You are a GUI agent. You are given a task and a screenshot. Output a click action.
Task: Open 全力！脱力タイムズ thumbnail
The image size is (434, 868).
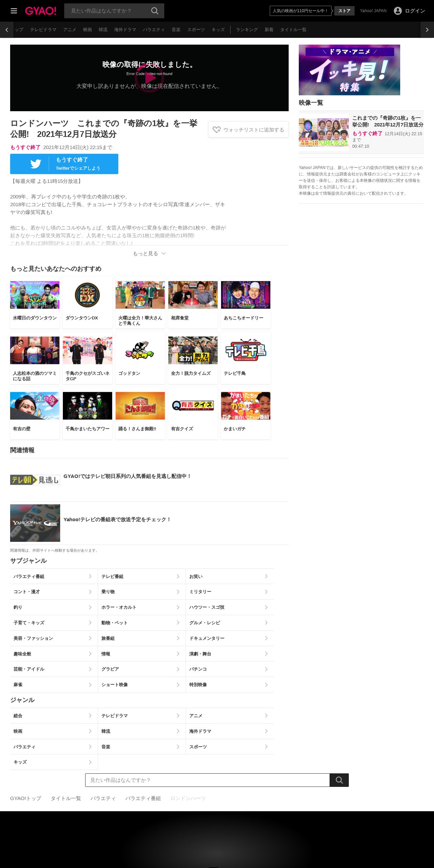(193, 350)
